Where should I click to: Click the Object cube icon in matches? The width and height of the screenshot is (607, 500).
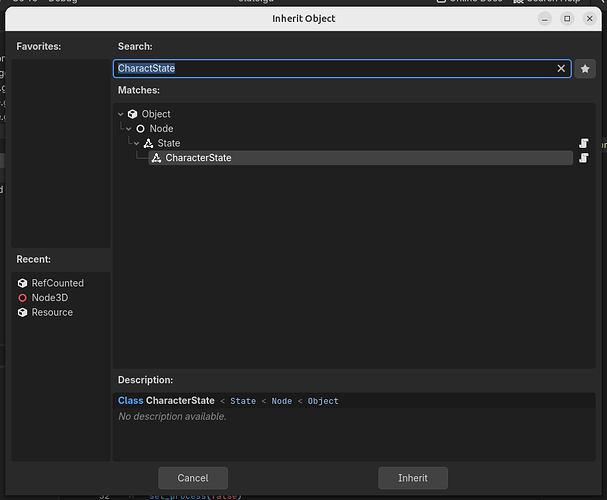point(132,114)
